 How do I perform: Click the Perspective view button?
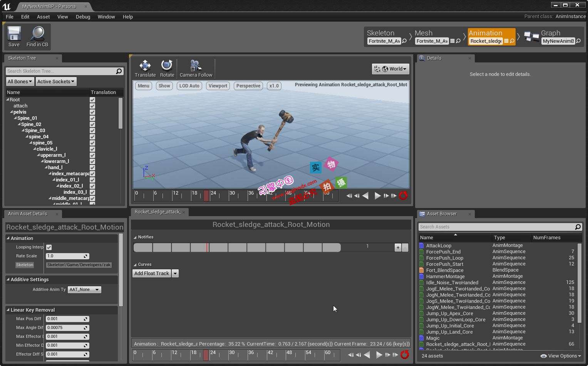tap(248, 86)
